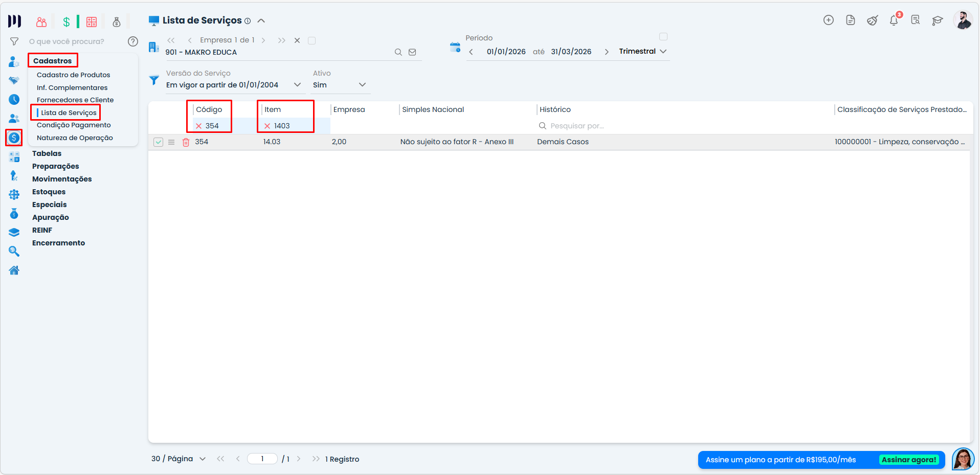The height and width of the screenshot is (475, 980).
Task: Delete row 354 with trash icon
Action: [x=186, y=142]
